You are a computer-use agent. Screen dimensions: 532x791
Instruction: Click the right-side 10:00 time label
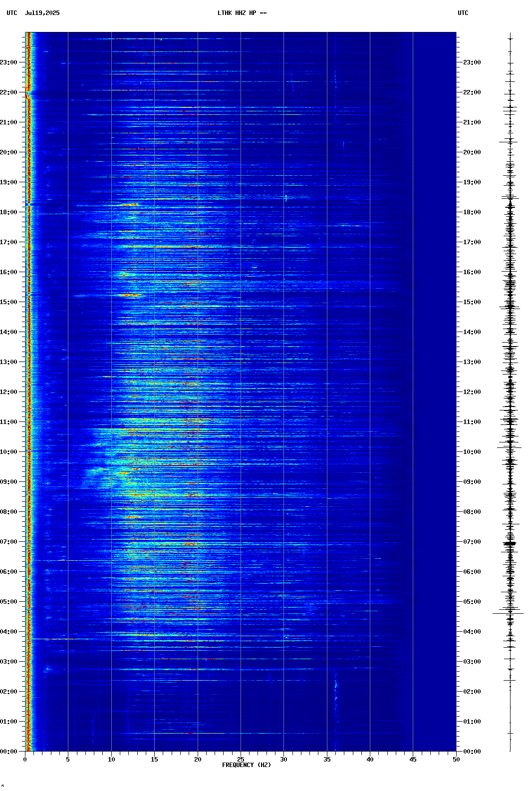click(x=472, y=452)
